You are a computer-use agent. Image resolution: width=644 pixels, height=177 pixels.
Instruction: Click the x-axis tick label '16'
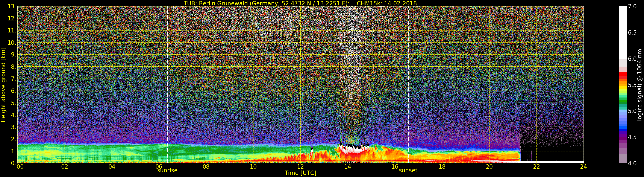click(395, 167)
